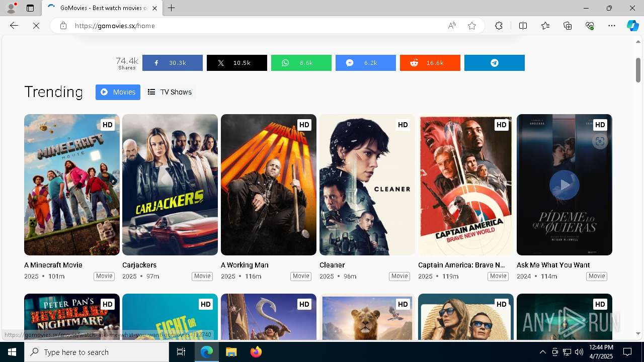Screen dimensions: 644x362
Task: Click the taskbar search box
Action: [97, 352]
